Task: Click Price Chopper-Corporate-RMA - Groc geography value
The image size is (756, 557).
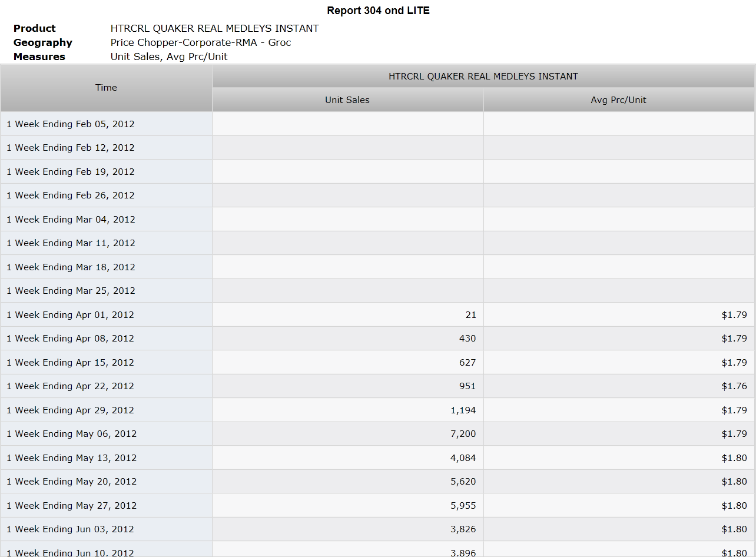Action: coord(201,42)
